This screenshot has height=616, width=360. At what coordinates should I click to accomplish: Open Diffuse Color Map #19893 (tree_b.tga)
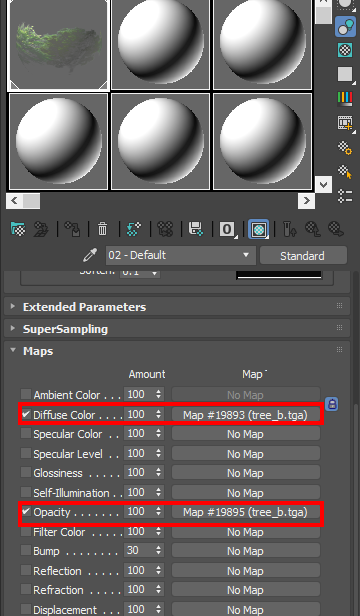tap(246, 414)
